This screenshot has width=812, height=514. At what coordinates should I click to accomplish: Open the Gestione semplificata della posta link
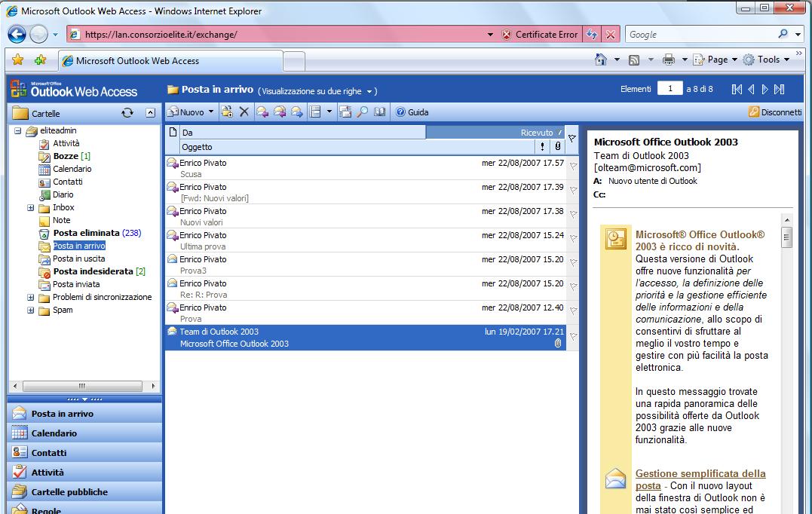(700, 479)
